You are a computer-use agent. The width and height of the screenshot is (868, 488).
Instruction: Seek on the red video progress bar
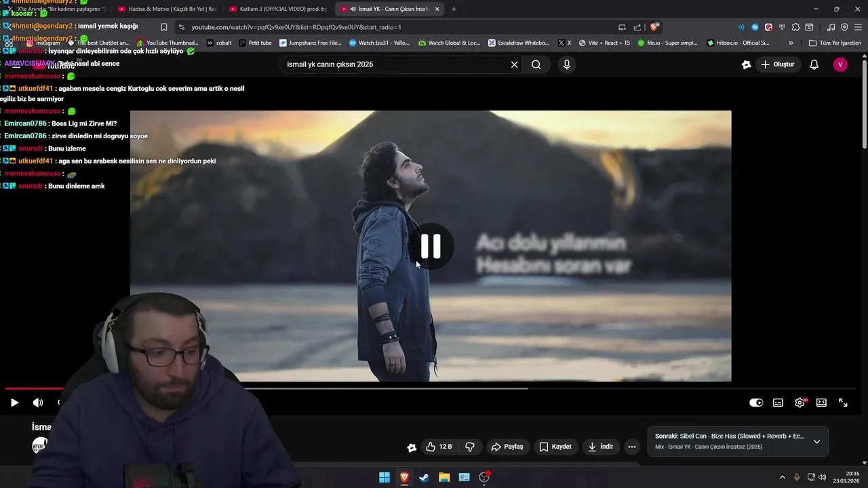tap(34, 388)
